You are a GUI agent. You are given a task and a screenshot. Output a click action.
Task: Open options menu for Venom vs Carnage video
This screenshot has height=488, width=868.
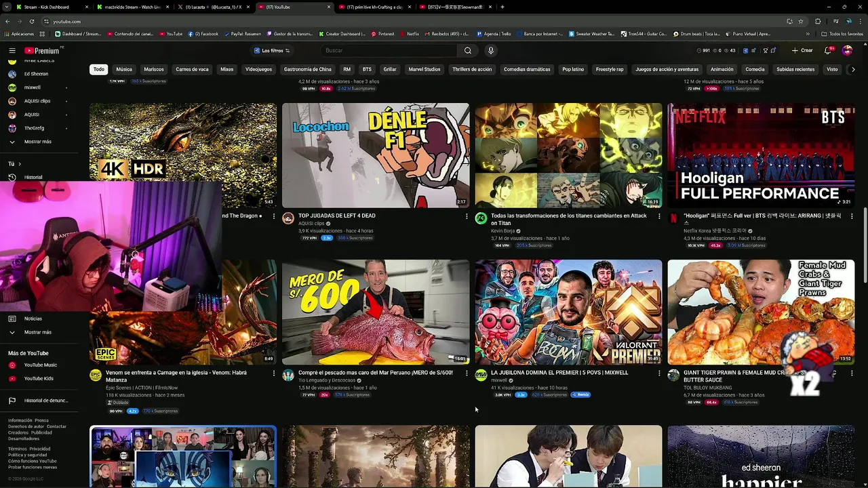coord(273,373)
